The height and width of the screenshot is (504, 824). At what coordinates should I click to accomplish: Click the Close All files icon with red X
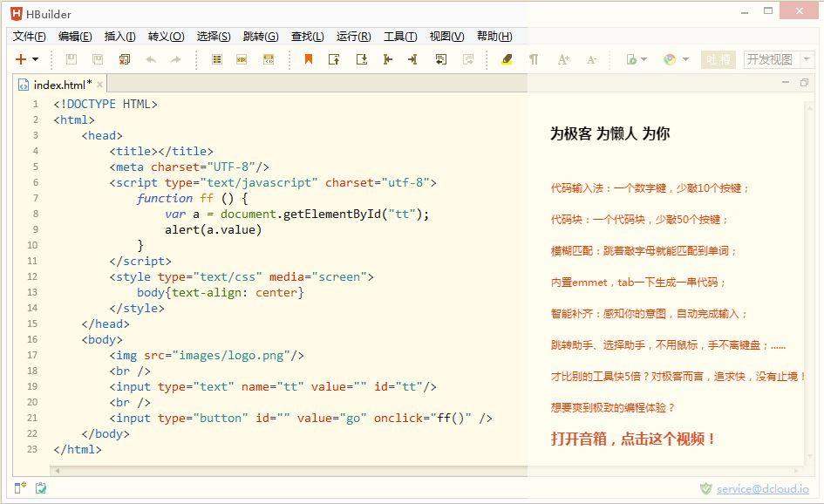[x=125, y=59]
